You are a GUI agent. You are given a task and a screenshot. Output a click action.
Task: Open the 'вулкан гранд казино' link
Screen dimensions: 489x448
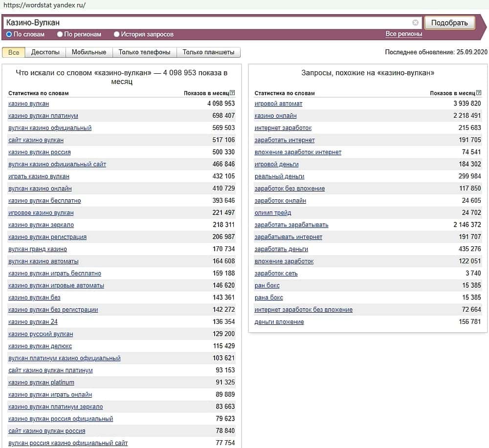pos(38,249)
